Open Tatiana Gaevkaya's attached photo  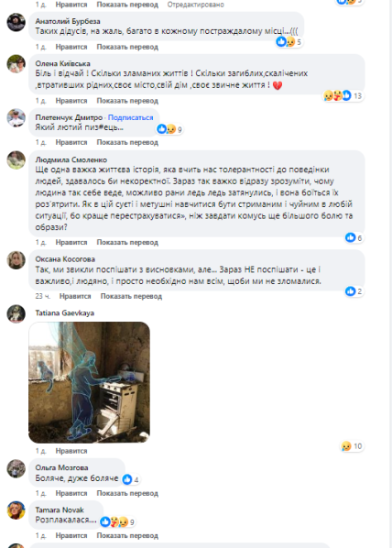(89, 382)
